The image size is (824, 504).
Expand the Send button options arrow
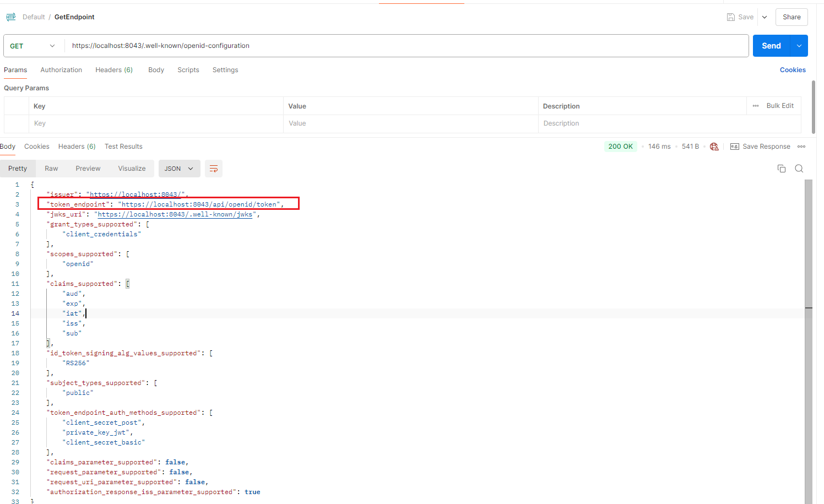pos(799,46)
